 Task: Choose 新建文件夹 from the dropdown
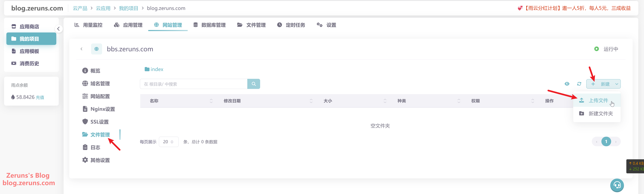click(x=597, y=113)
